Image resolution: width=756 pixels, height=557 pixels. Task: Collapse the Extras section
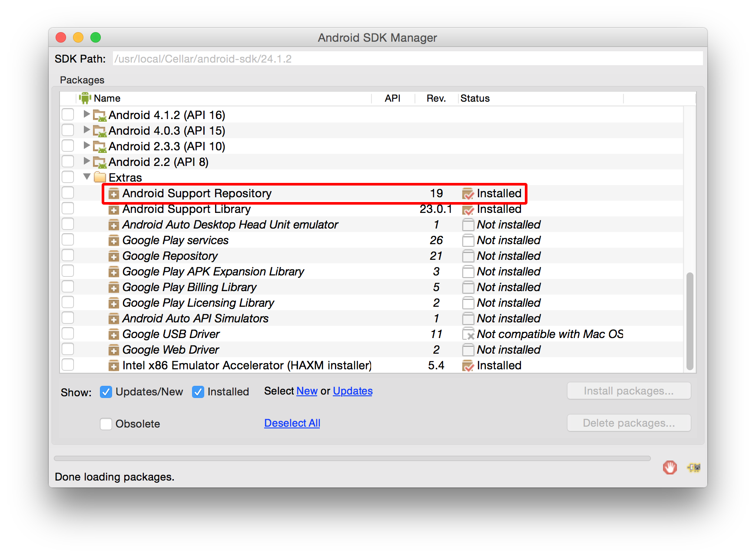point(86,177)
